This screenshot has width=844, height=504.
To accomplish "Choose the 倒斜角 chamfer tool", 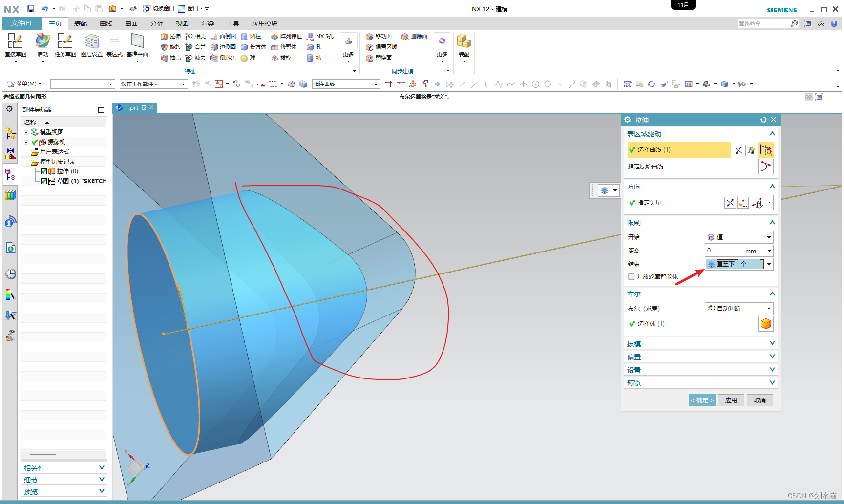I will tap(223, 58).
